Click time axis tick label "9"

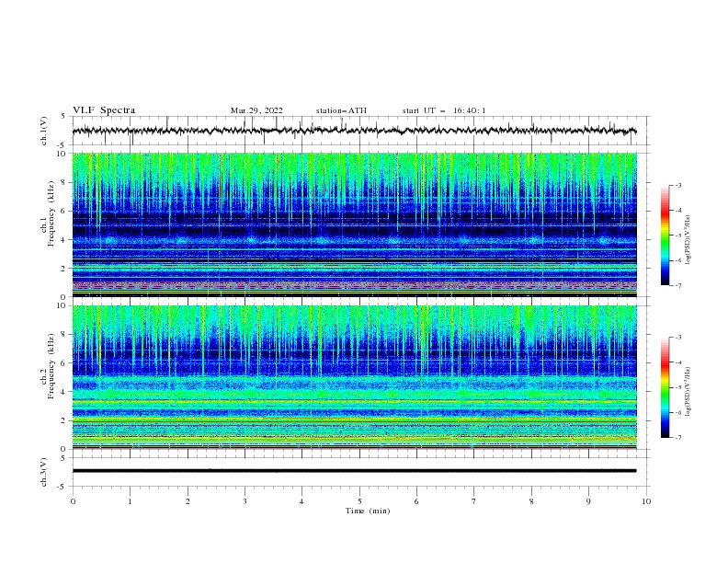[588, 501]
